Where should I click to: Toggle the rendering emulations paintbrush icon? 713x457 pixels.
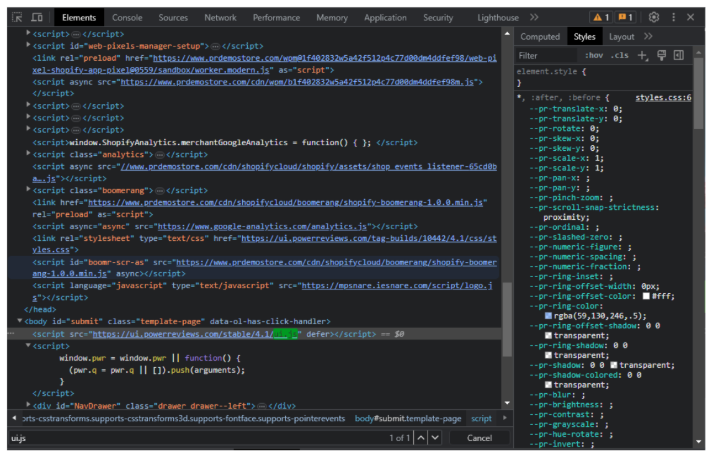click(661, 55)
